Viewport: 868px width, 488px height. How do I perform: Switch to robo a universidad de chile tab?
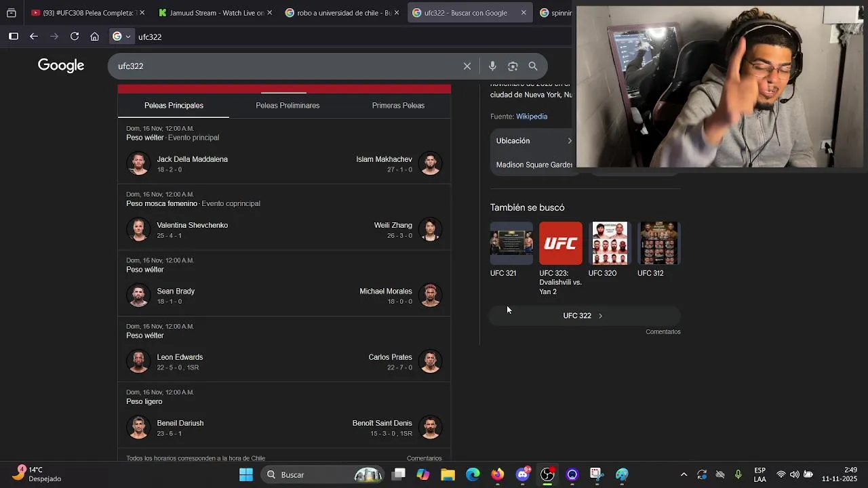pos(338,13)
